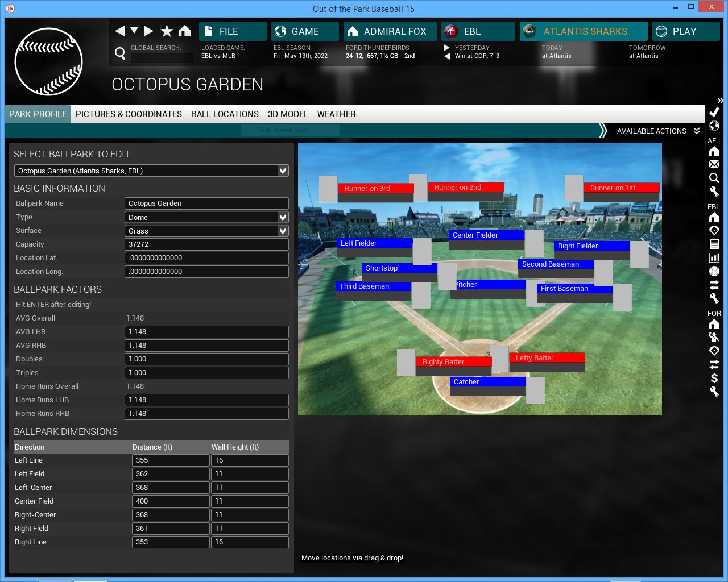Viewport: 728px width, 582px height.
Task: Open the AF section wrench settings icon
Action: coord(714,192)
